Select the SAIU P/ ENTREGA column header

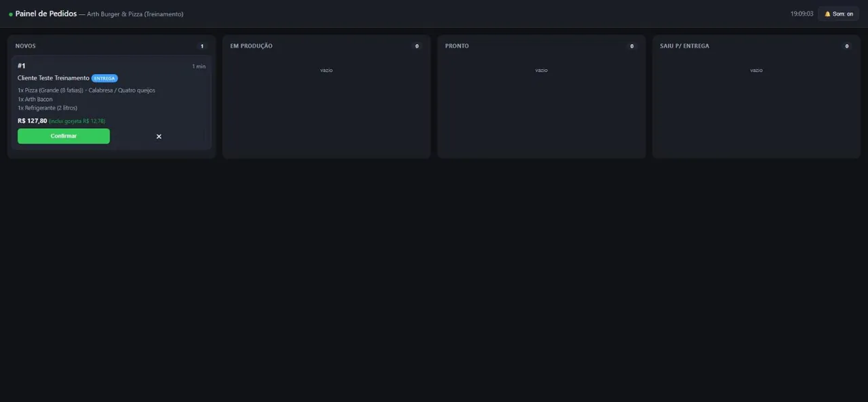click(685, 46)
